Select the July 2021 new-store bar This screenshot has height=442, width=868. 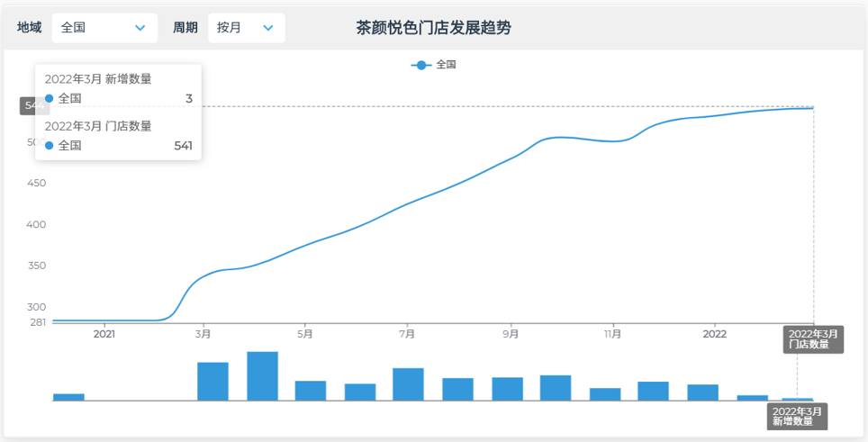(x=408, y=383)
